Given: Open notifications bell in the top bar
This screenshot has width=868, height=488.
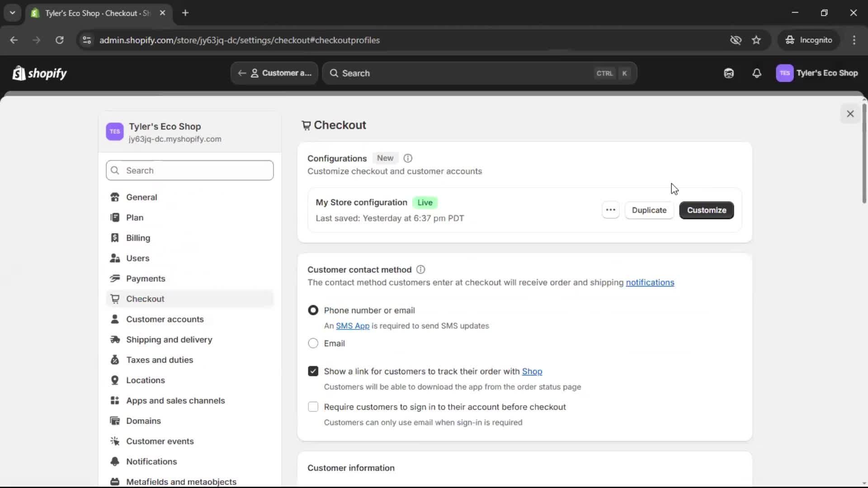Looking at the screenshot, I should [757, 73].
